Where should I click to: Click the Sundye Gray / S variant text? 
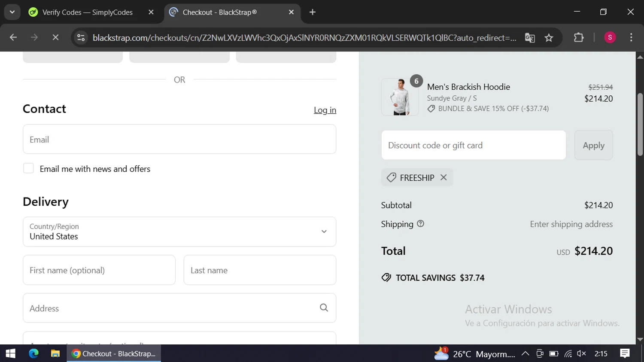pos(452,98)
